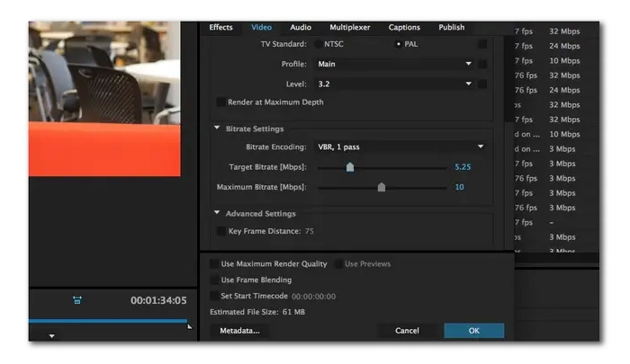The image size is (630, 364).
Task: Enable Use Maximum Render Quality
Action: [214, 264]
